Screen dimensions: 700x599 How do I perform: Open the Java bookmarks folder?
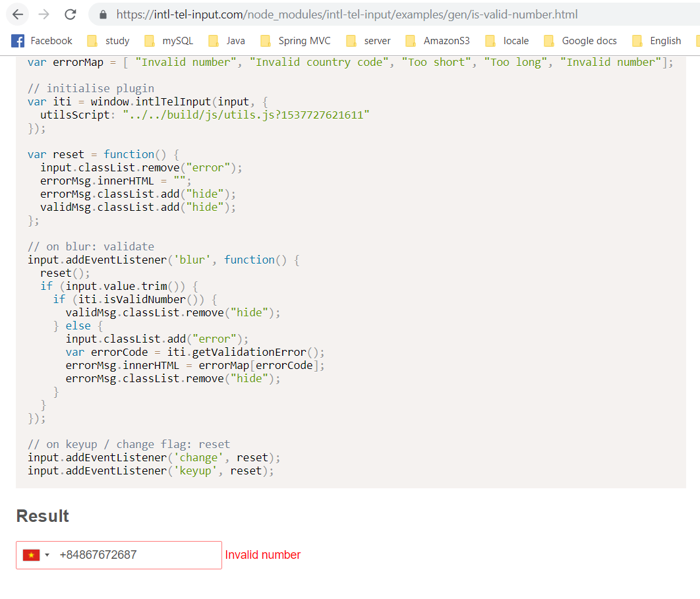tap(226, 40)
